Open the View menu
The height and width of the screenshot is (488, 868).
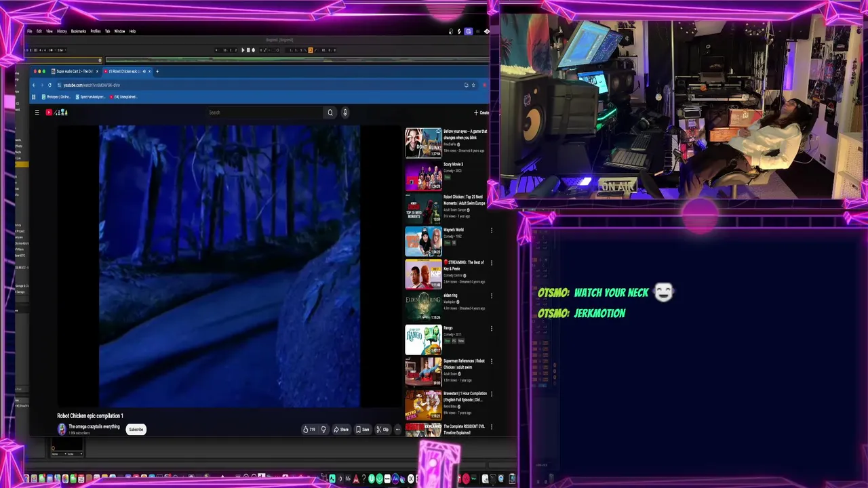click(49, 31)
